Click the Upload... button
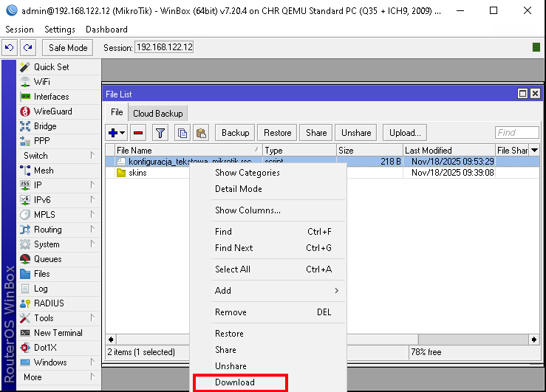Viewport: 546px width, 392px height. tap(405, 133)
